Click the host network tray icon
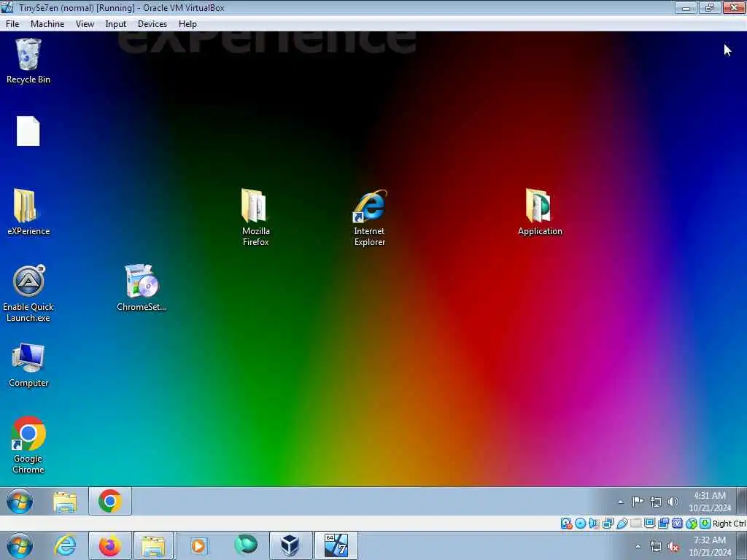 (x=656, y=547)
